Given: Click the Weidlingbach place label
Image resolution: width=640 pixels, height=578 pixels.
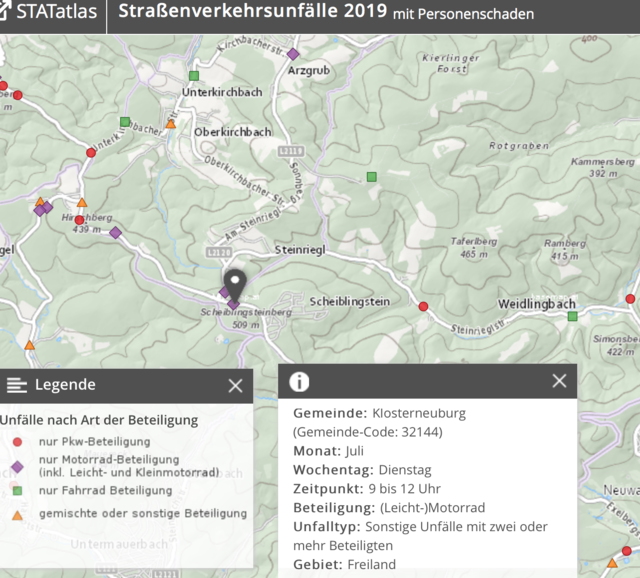Looking at the screenshot, I should click(x=536, y=304).
